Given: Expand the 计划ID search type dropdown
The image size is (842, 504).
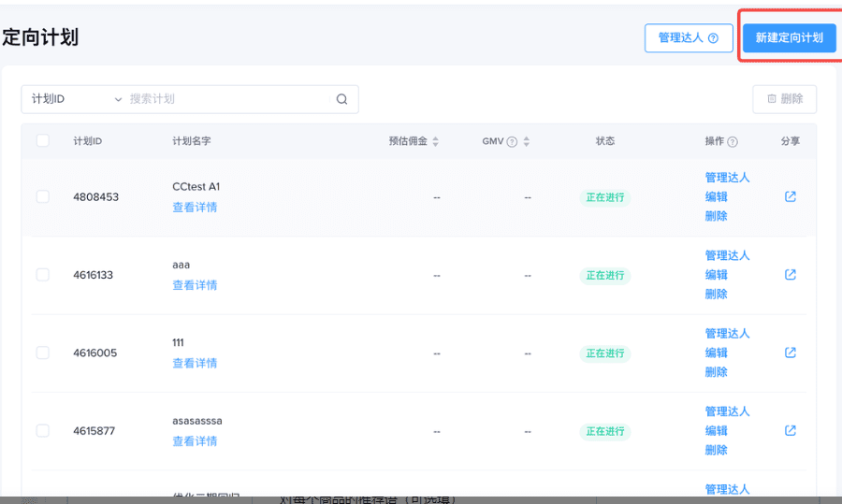Looking at the screenshot, I should 77,99.
